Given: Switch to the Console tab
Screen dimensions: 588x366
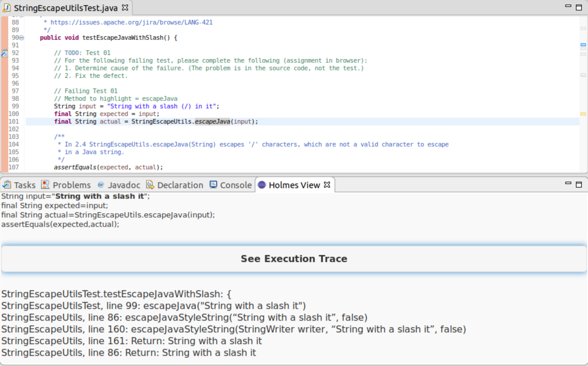Looking at the screenshot, I should 236,185.
